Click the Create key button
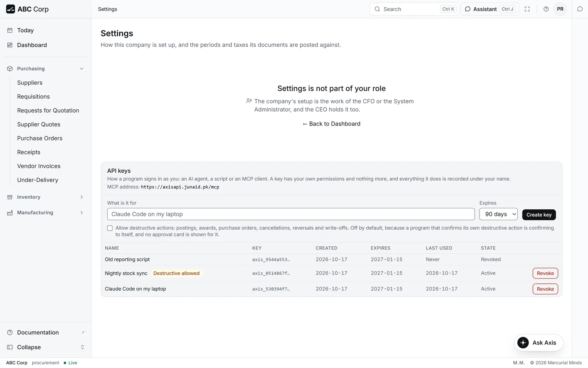The width and height of the screenshot is (588, 368). 539,215
